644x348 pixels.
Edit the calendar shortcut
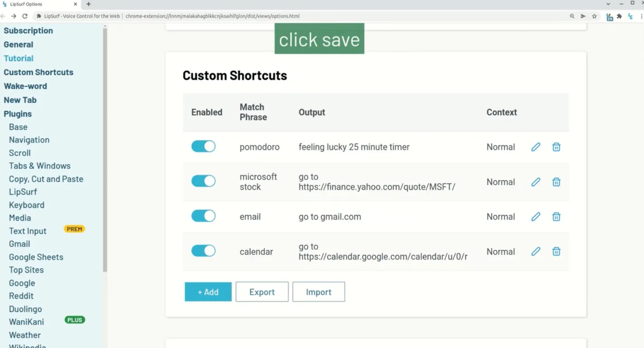(536, 251)
